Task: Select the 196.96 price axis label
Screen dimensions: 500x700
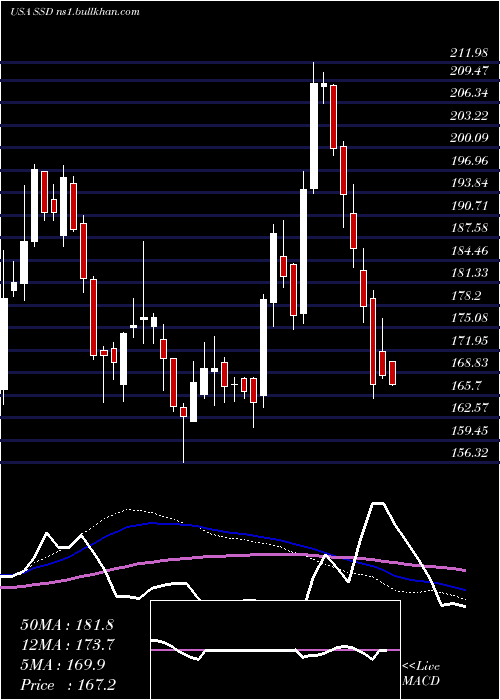Action: point(469,160)
